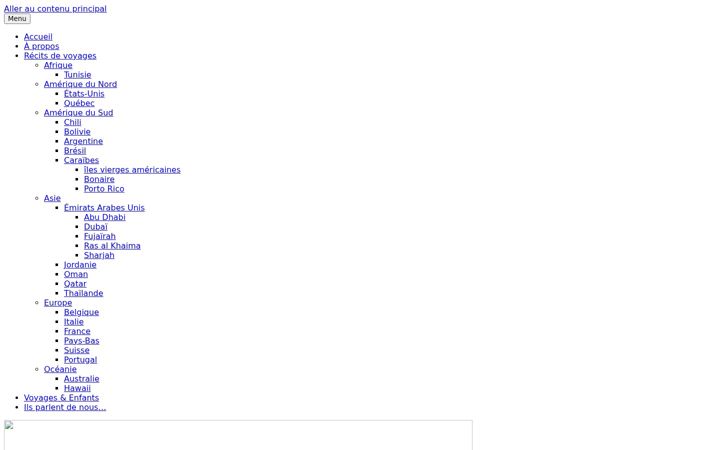Open Récits de voyages

(x=60, y=56)
